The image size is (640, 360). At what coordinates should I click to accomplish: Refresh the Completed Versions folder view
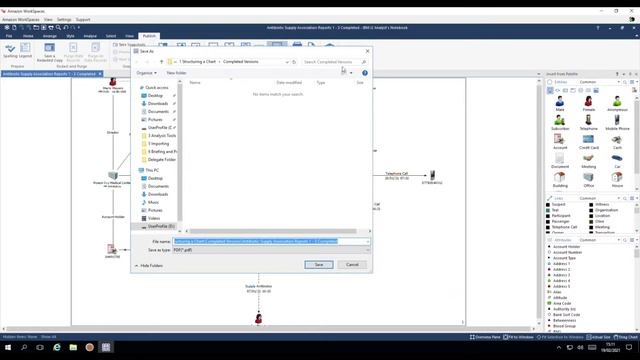point(294,62)
